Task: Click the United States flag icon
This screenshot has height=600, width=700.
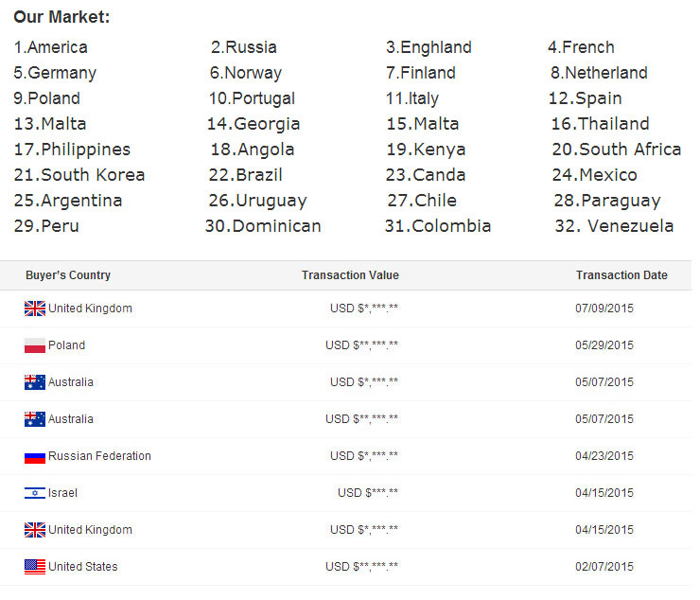Action: pyautogui.click(x=35, y=567)
